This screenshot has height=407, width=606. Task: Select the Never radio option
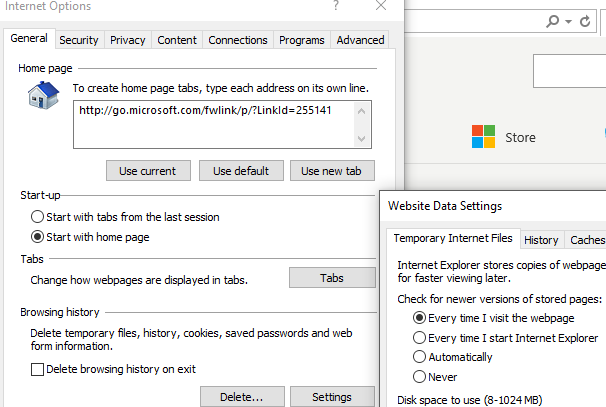click(x=435, y=376)
